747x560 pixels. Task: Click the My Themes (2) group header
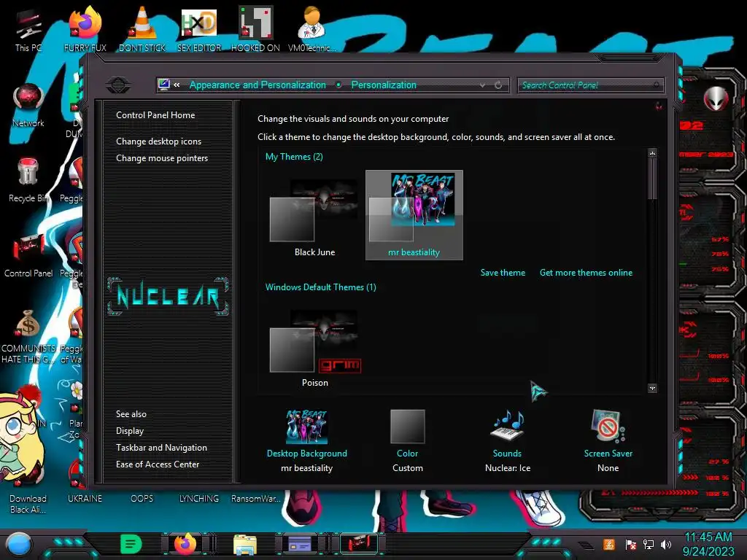click(x=294, y=157)
